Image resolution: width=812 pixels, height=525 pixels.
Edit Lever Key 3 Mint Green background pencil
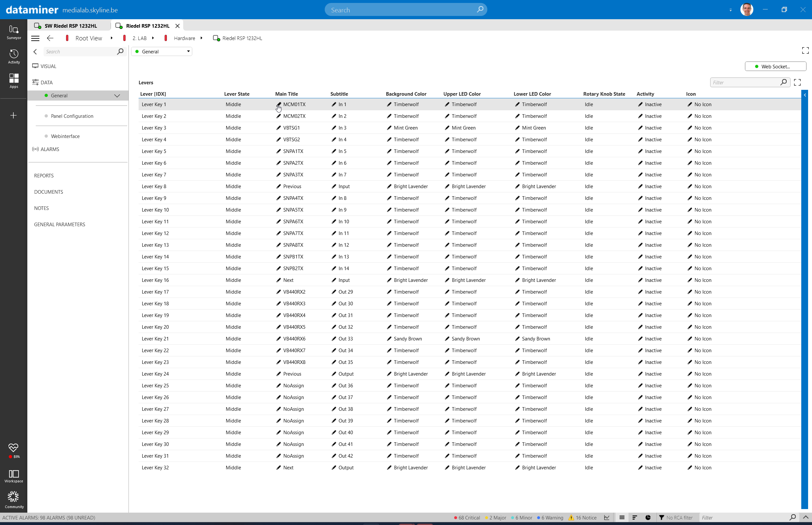[389, 128]
